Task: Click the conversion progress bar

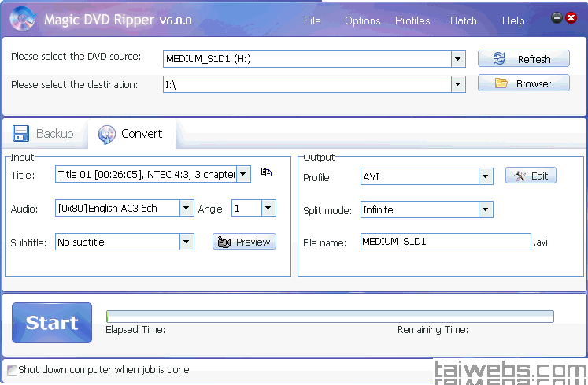Action: 329,317
